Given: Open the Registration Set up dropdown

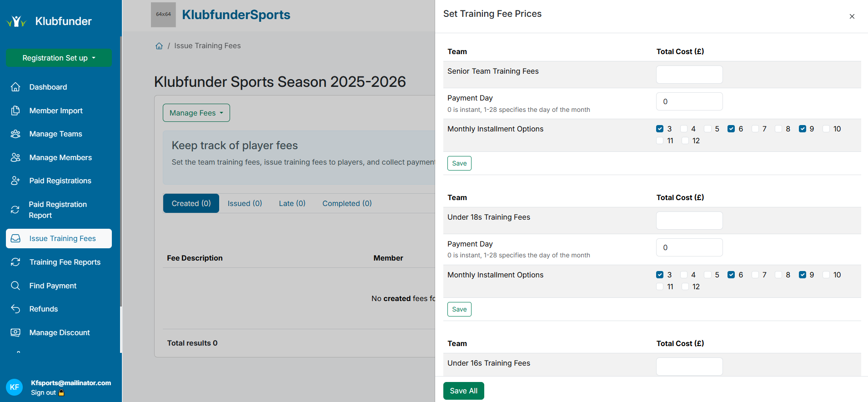Looking at the screenshot, I should (59, 58).
